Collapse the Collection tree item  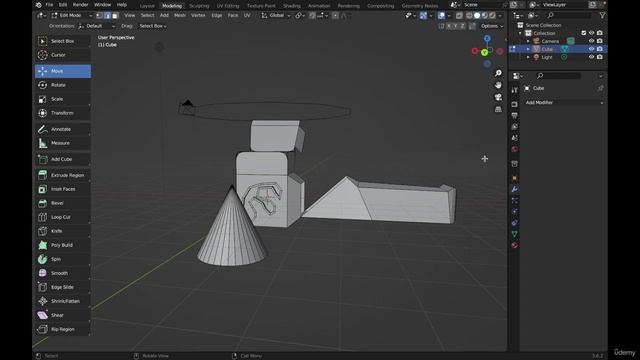click(520, 33)
